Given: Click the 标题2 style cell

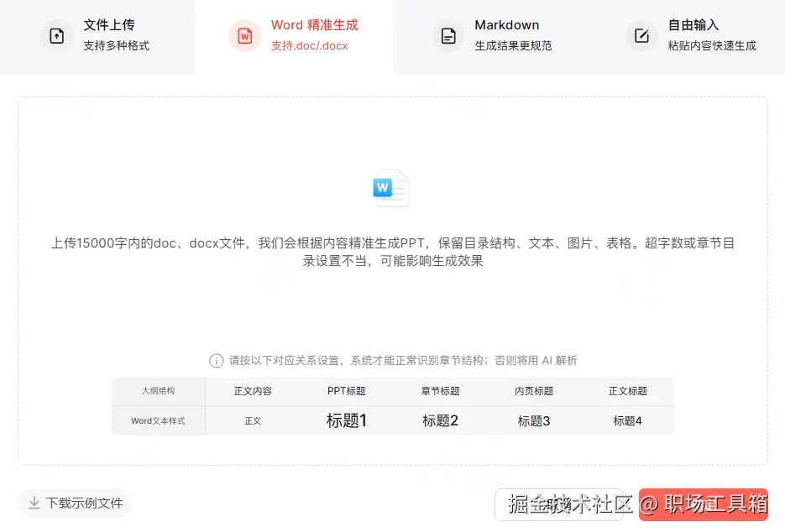Looking at the screenshot, I should pyautogui.click(x=440, y=420).
